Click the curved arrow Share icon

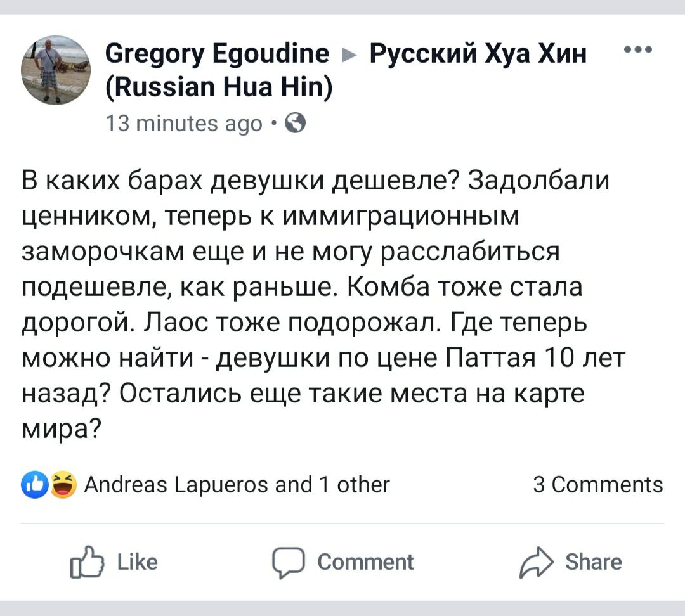[534, 562]
